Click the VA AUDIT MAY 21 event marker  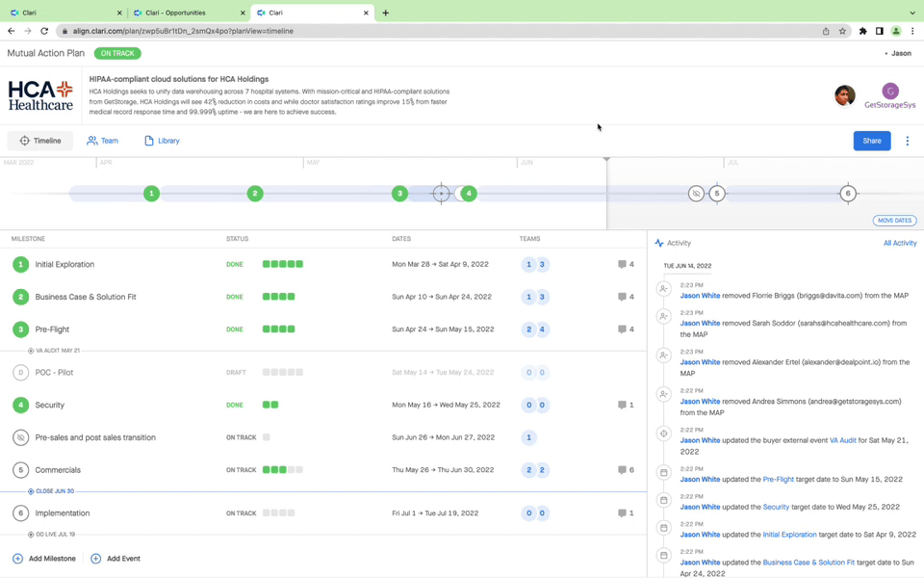[54, 351]
